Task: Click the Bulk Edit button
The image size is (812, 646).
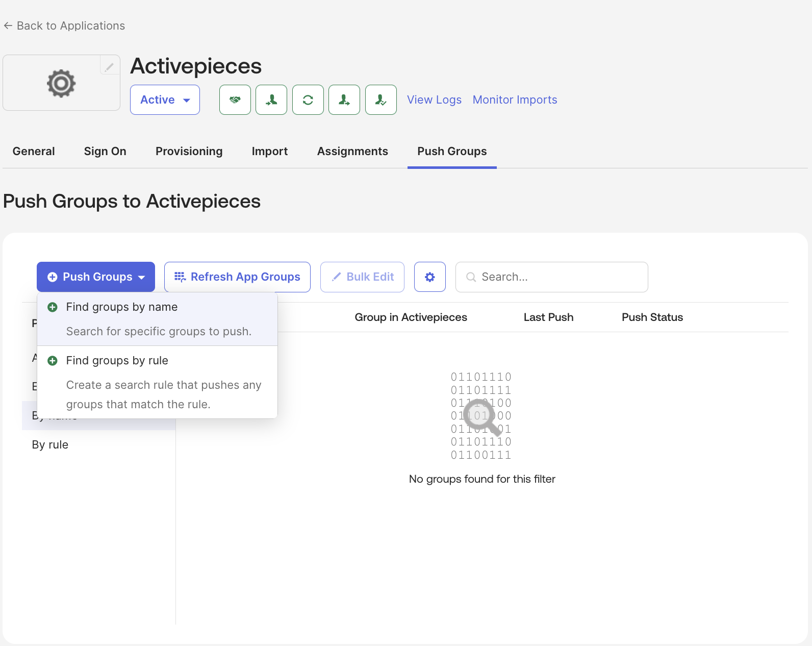Action: pos(363,277)
